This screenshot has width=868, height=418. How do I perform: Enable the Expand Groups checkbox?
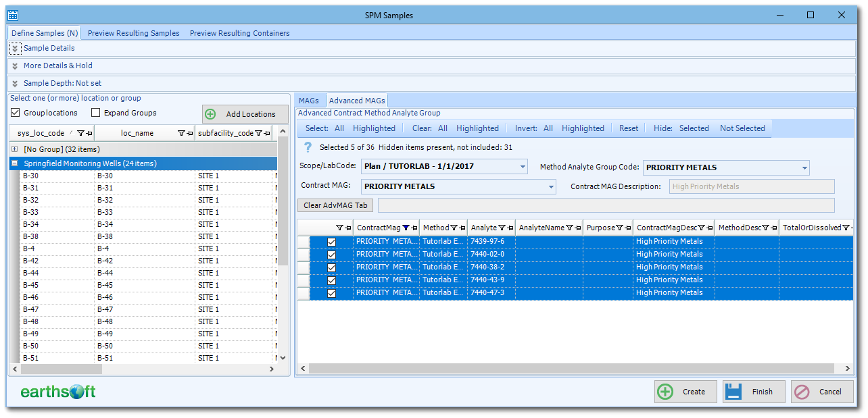tap(95, 112)
